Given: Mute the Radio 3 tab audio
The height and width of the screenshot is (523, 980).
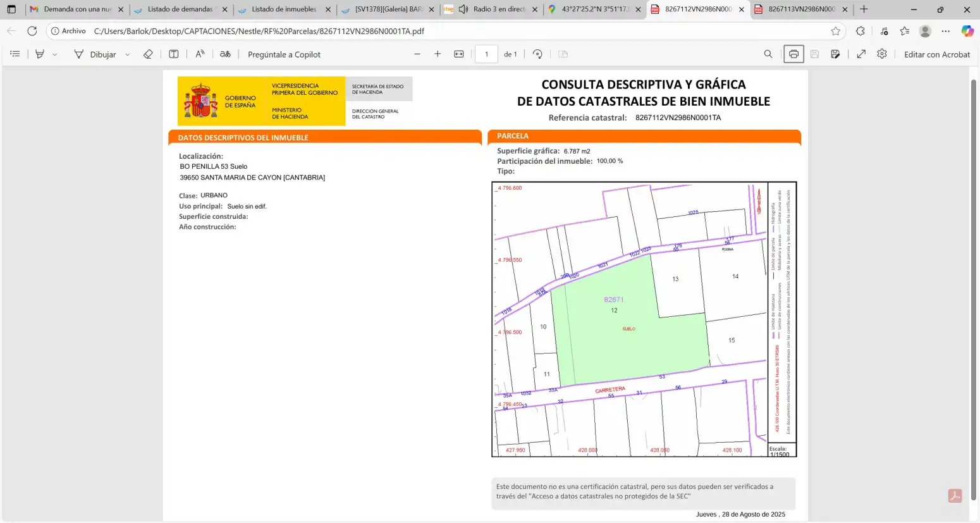Looking at the screenshot, I should [463, 9].
